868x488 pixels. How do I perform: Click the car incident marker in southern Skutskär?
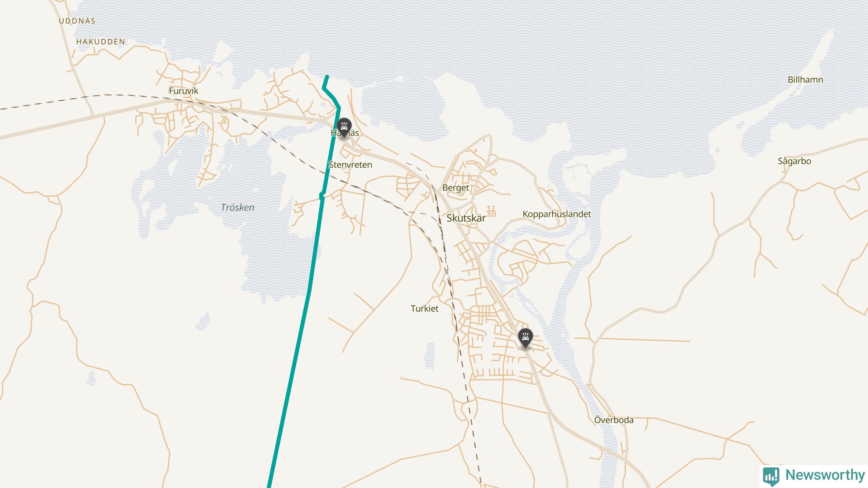tap(526, 338)
